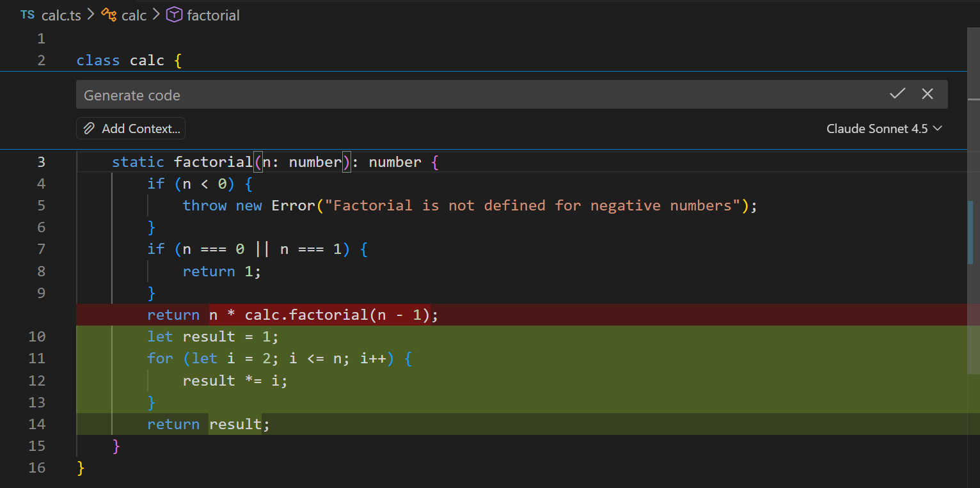The image size is (980, 488).
Task: Click the breadcrumb separator arrow after calc.ts
Action: (x=90, y=14)
